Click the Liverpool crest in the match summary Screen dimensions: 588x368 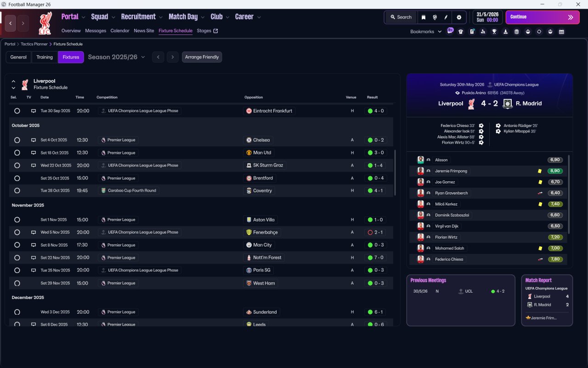click(471, 103)
